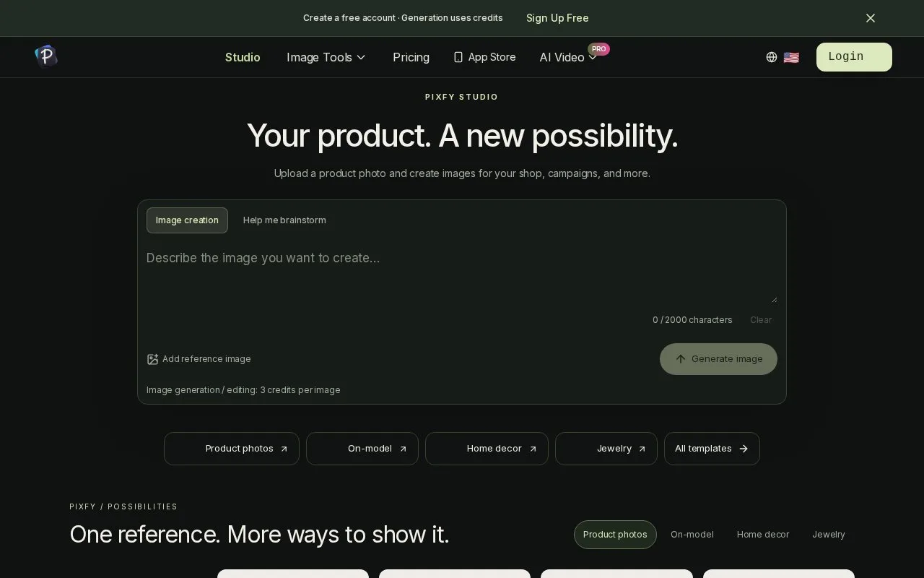
Task: Switch to Help me brainstorm tab
Action: (284, 220)
